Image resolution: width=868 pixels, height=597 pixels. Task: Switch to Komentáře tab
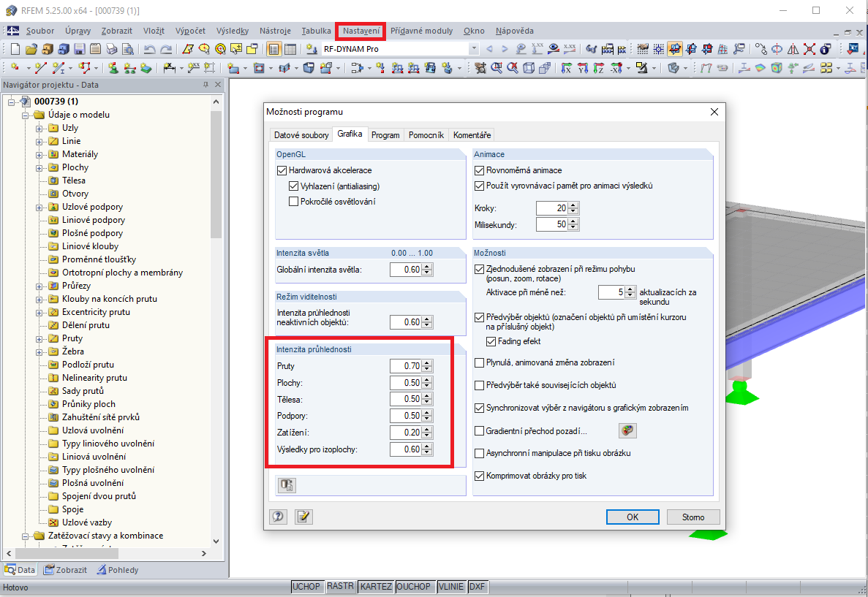click(x=472, y=135)
